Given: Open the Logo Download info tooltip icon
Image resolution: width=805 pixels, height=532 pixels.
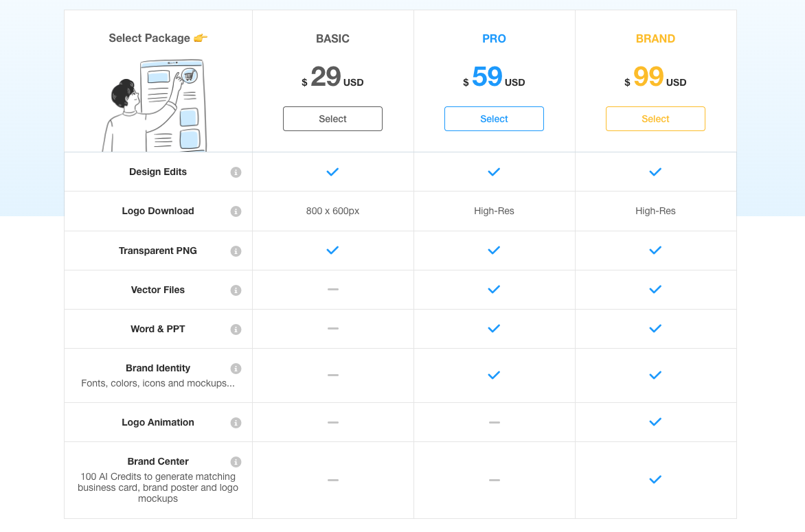Looking at the screenshot, I should point(236,211).
